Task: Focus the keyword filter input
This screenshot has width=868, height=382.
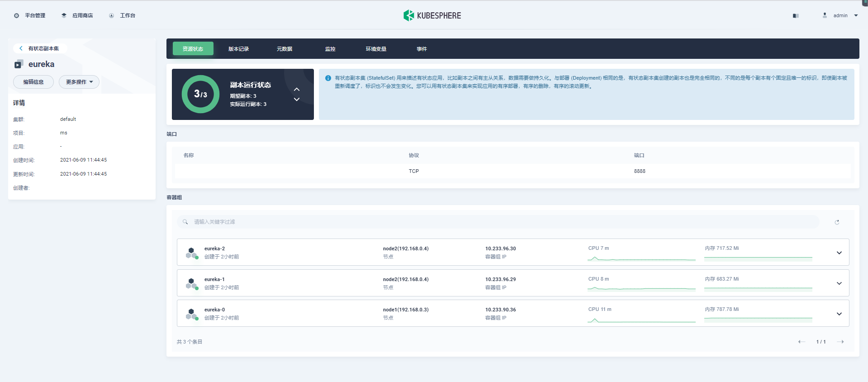Action: click(x=498, y=222)
